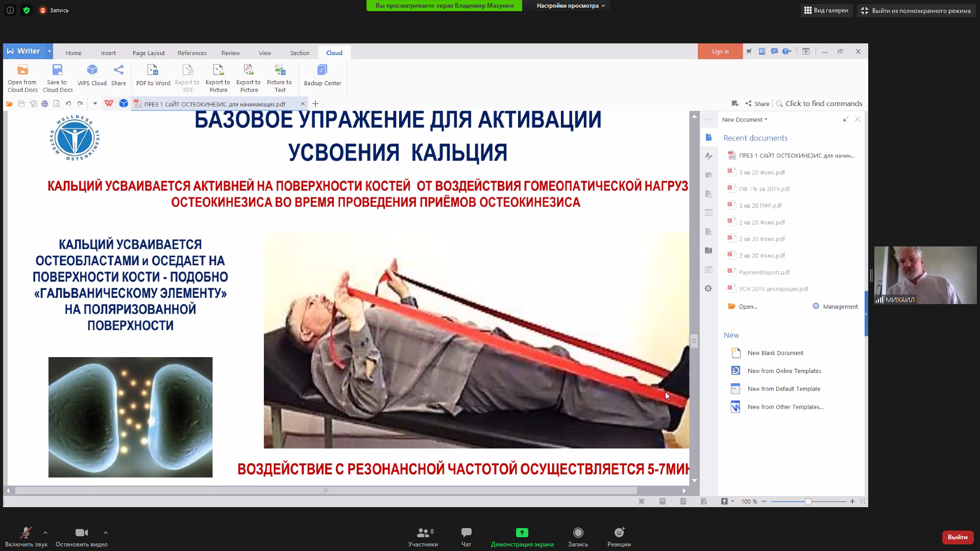Open the settings gear in side panel
980x551 pixels.
(708, 289)
